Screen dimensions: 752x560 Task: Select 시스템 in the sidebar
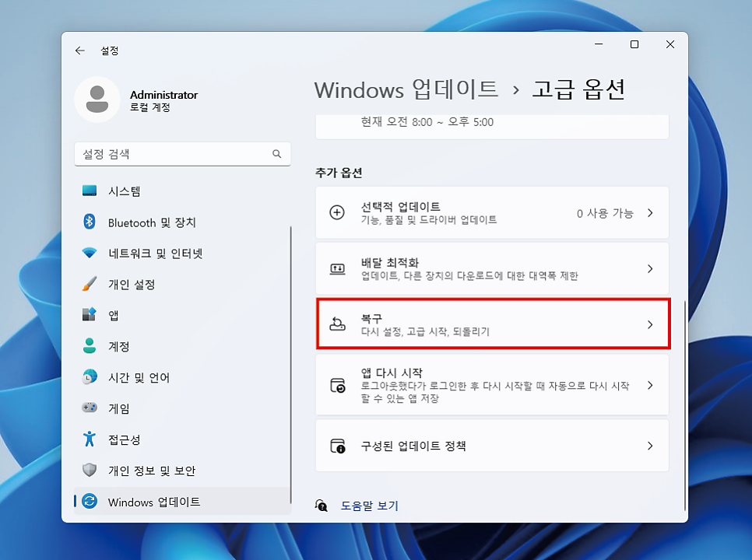coord(182,191)
